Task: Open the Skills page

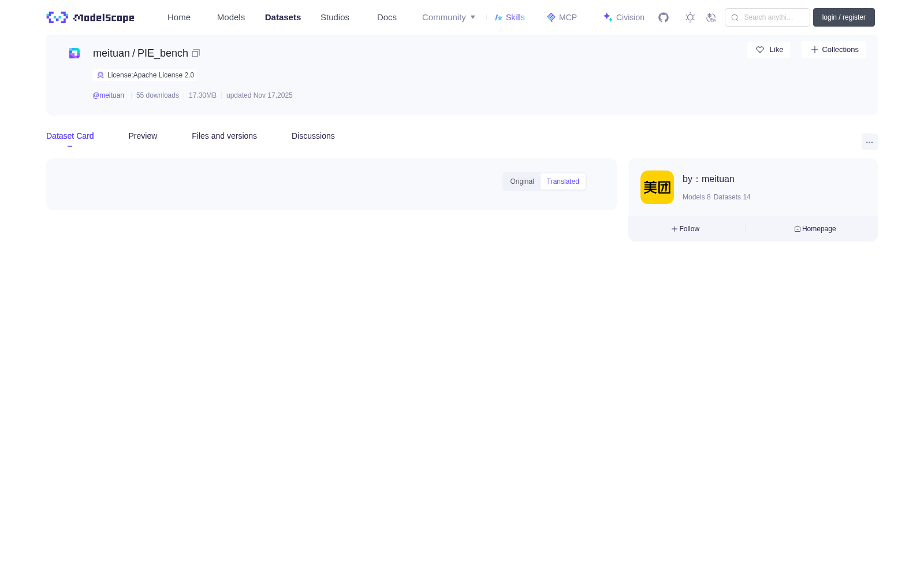Action: [x=510, y=17]
